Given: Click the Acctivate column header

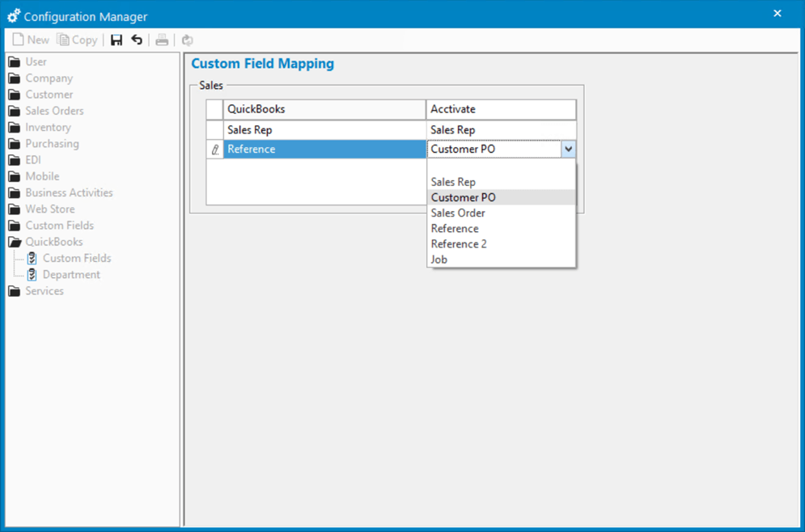Looking at the screenshot, I should 500,109.
